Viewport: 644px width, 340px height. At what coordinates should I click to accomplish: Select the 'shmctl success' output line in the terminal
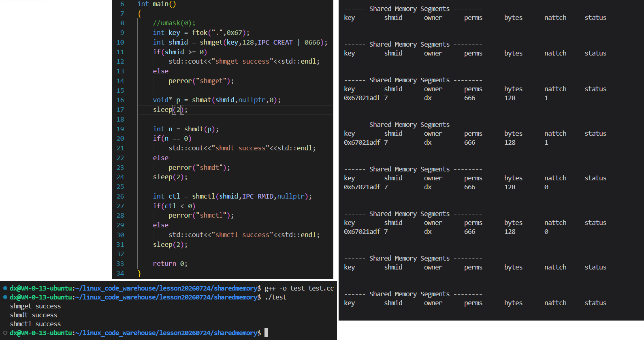click(35, 324)
